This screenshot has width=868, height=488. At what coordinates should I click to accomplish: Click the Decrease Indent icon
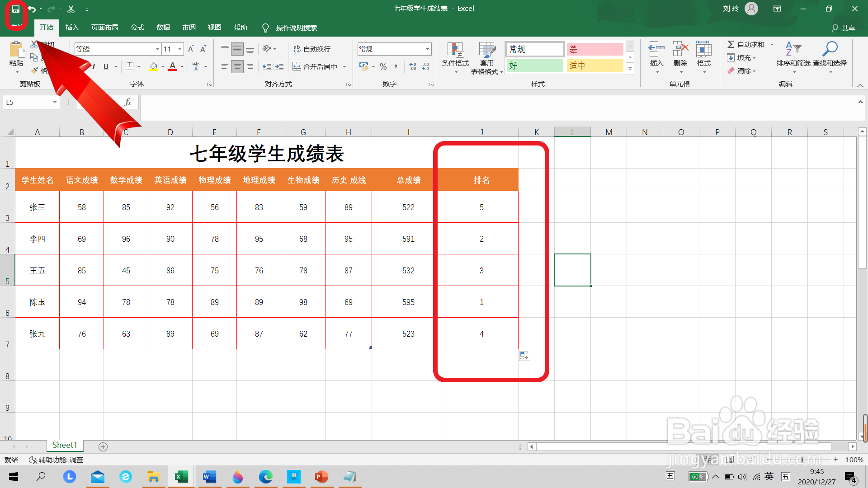(267, 66)
